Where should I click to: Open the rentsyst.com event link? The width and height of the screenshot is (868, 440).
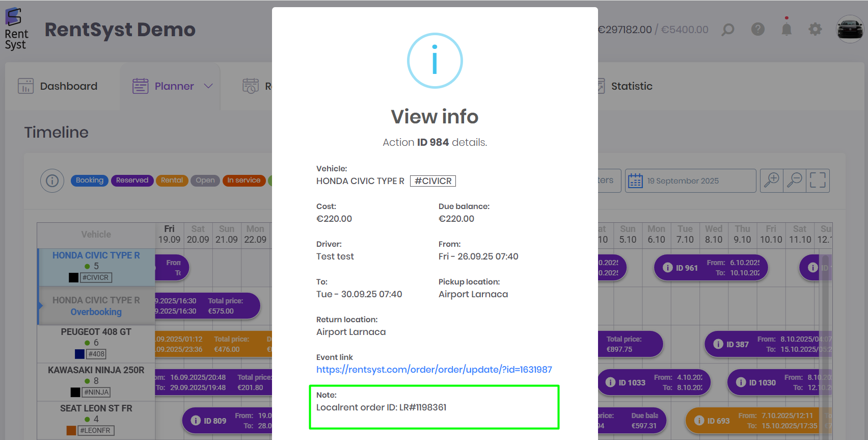(x=434, y=370)
